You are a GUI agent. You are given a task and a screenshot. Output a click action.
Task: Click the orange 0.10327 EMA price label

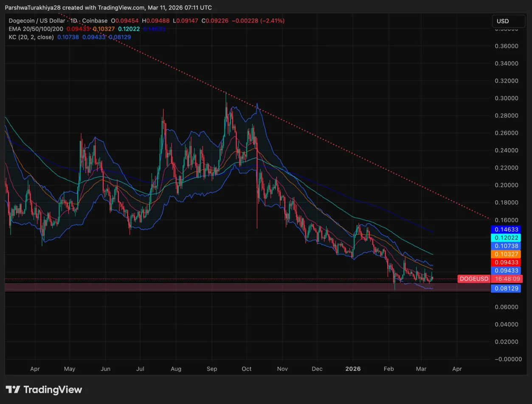pyautogui.click(x=506, y=254)
